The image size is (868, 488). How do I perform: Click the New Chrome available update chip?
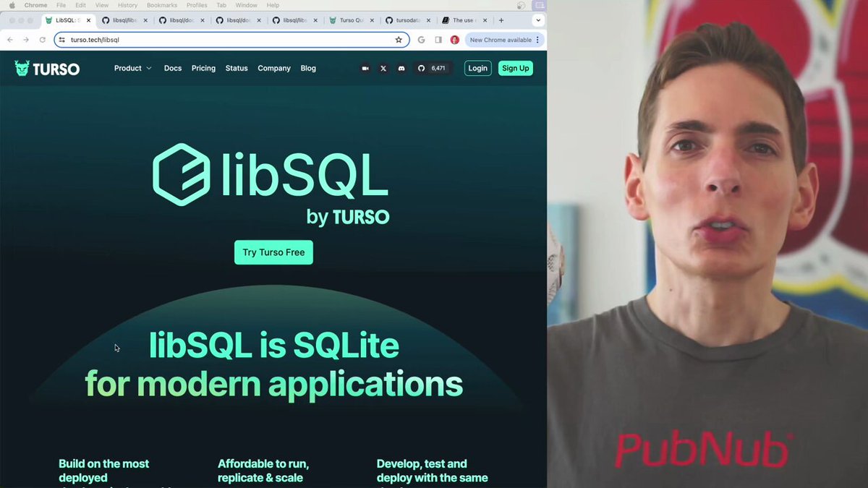(x=504, y=40)
